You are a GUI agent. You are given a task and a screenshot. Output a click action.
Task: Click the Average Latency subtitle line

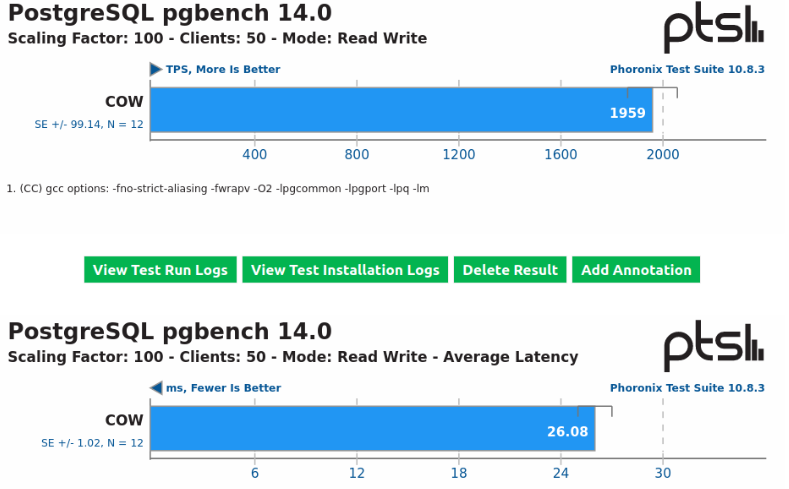[x=293, y=357]
